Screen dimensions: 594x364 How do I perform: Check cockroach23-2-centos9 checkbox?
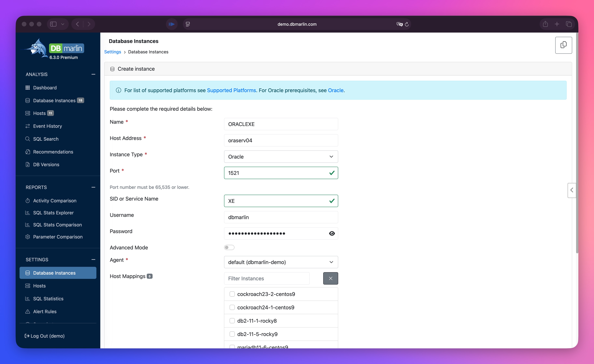point(232,294)
